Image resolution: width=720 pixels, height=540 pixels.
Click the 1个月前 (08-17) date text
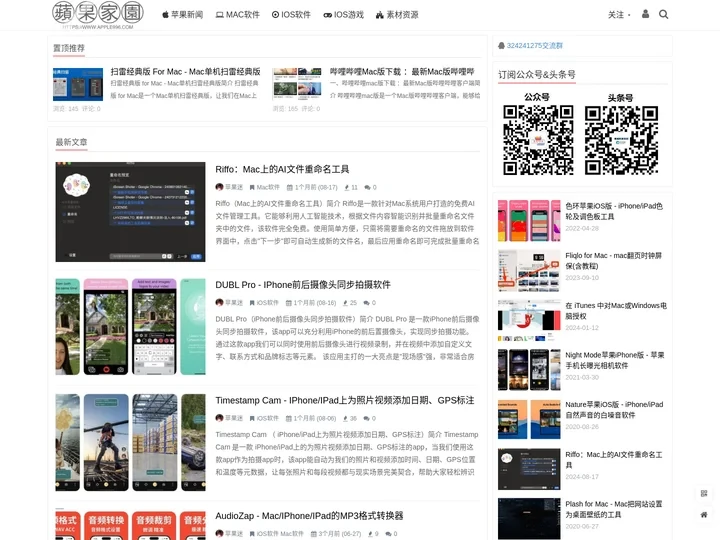[x=316, y=187]
